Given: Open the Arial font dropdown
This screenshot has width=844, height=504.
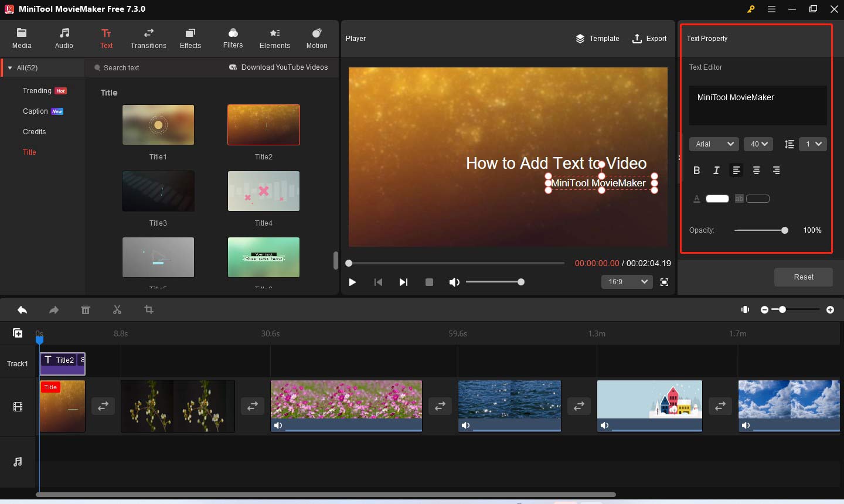Looking at the screenshot, I should pos(714,144).
